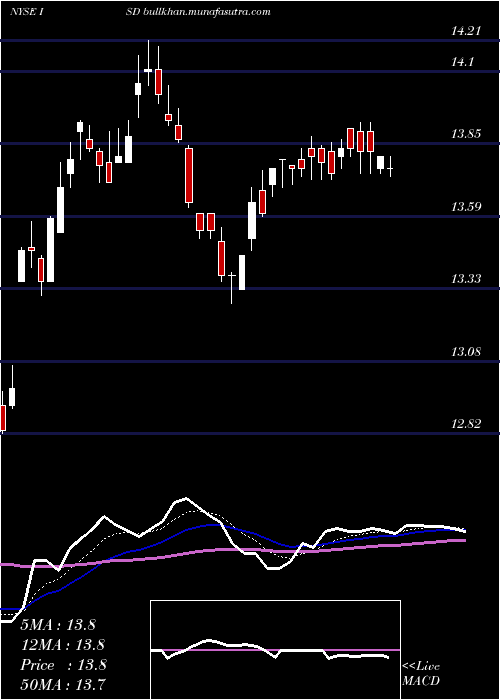Screen dimensions: 500x700
Task: Click the 13.85 price level label
Action: (466, 134)
